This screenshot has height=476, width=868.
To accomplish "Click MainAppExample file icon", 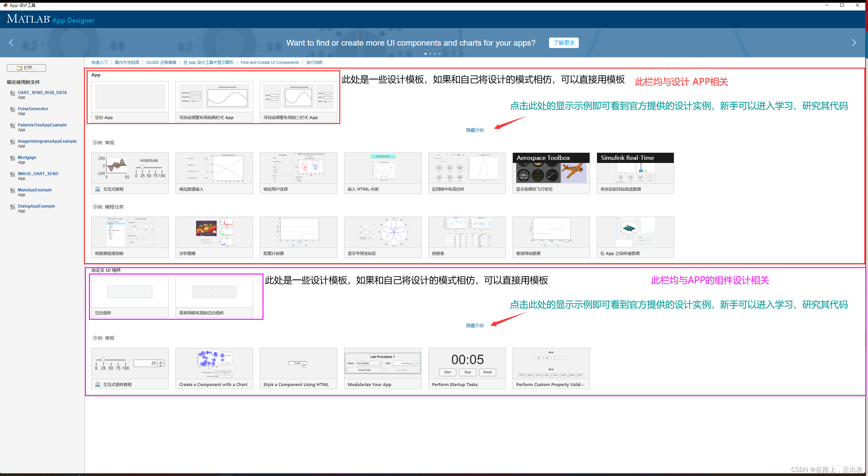I will coord(13,191).
